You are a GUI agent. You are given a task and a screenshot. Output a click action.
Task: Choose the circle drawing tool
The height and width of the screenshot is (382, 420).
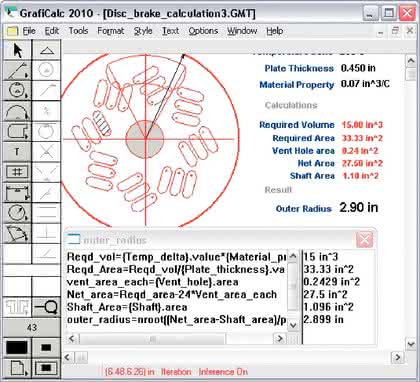(x=17, y=90)
